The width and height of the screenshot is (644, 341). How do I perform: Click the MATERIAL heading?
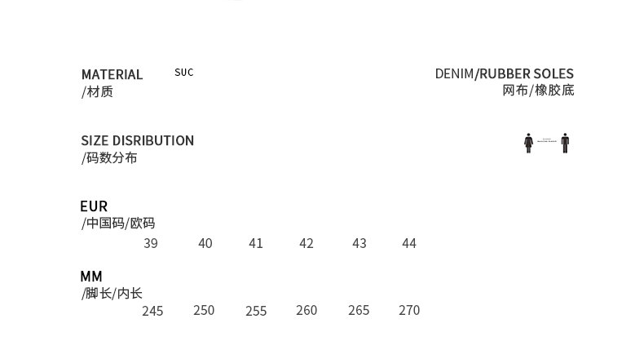tap(112, 74)
